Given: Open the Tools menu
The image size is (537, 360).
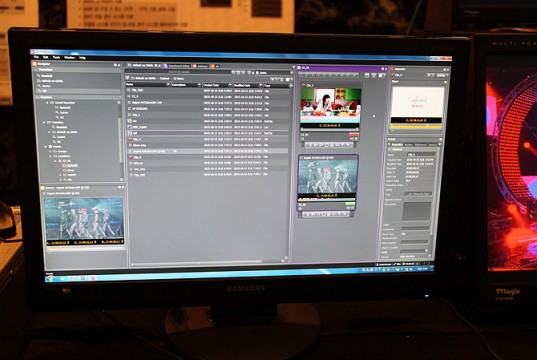Looking at the screenshot, I should [56, 58].
